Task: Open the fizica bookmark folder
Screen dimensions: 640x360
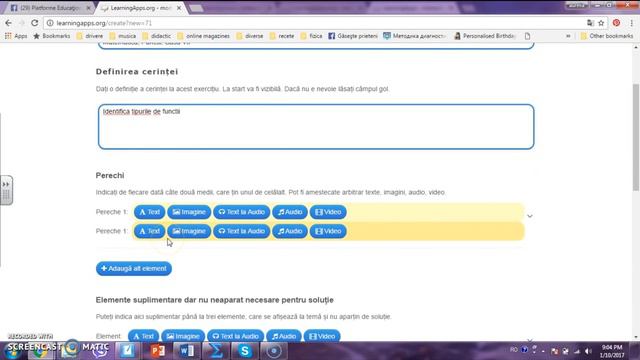Action: 311,36
